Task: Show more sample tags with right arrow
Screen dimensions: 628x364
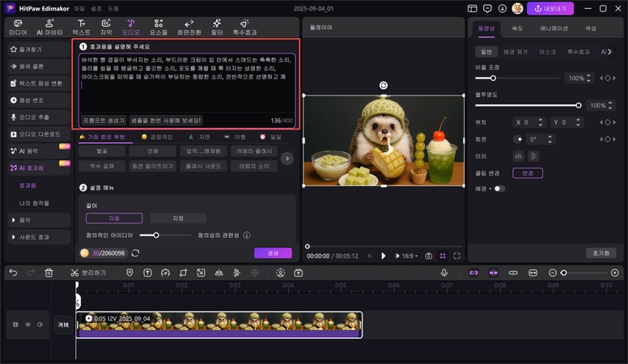Action: [x=287, y=159]
